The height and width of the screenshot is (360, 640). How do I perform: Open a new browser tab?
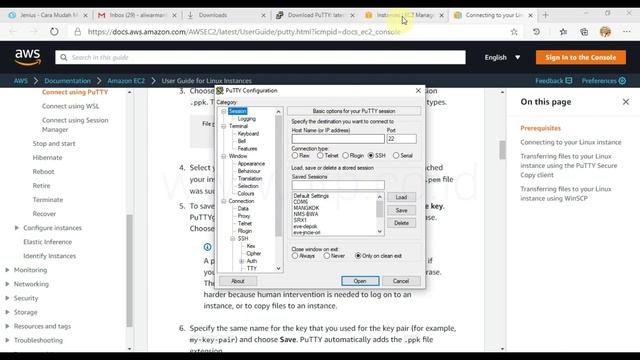click(x=546, y=15)
